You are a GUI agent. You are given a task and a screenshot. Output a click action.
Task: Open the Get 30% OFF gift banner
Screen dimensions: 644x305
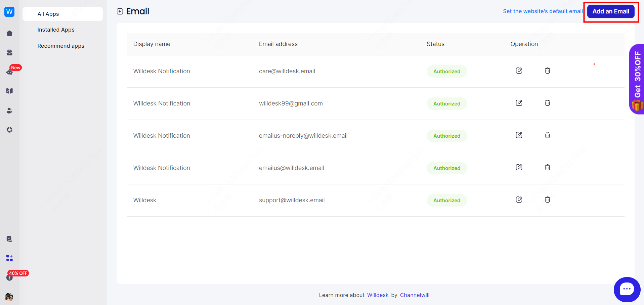pos(637,79)
